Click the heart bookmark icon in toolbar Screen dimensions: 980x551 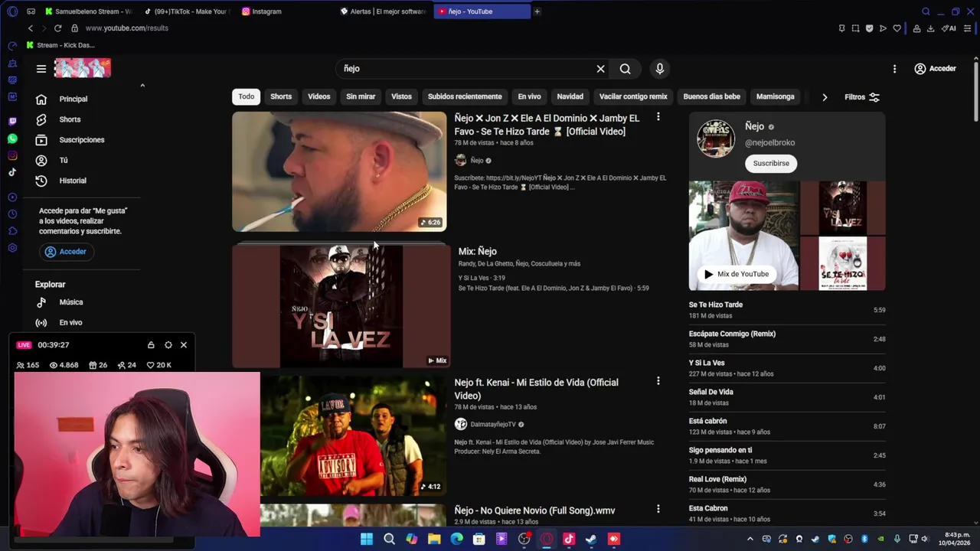pos(897,28)
